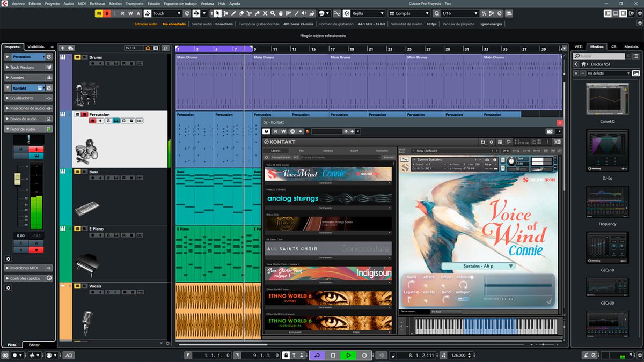644x362 pixels.
Task: Open the All Saints Choir library banner
Action: 328,248
